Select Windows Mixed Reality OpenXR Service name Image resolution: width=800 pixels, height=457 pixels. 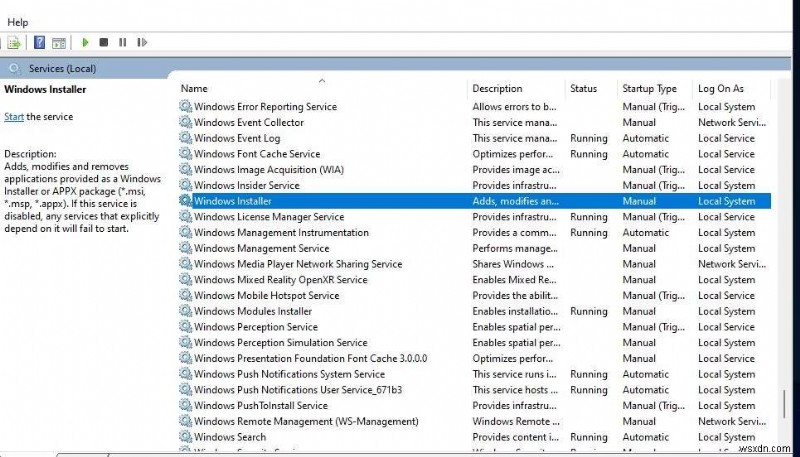281,280
